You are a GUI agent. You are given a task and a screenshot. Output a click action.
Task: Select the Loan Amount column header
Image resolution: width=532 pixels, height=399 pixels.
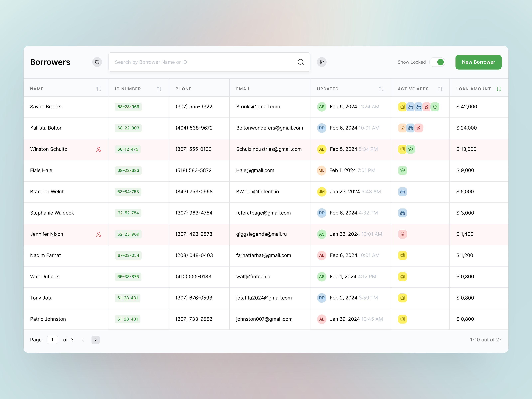473,88
